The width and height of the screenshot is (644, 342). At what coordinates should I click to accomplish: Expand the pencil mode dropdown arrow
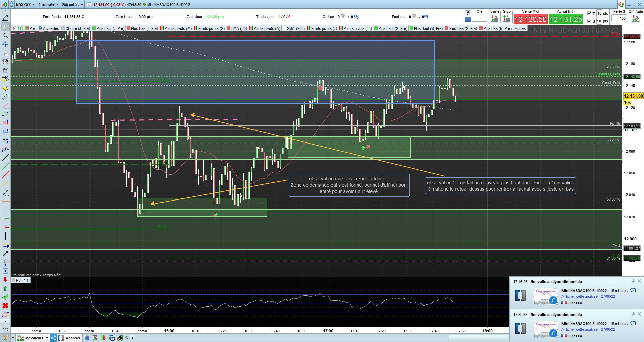tap(13, 338)
